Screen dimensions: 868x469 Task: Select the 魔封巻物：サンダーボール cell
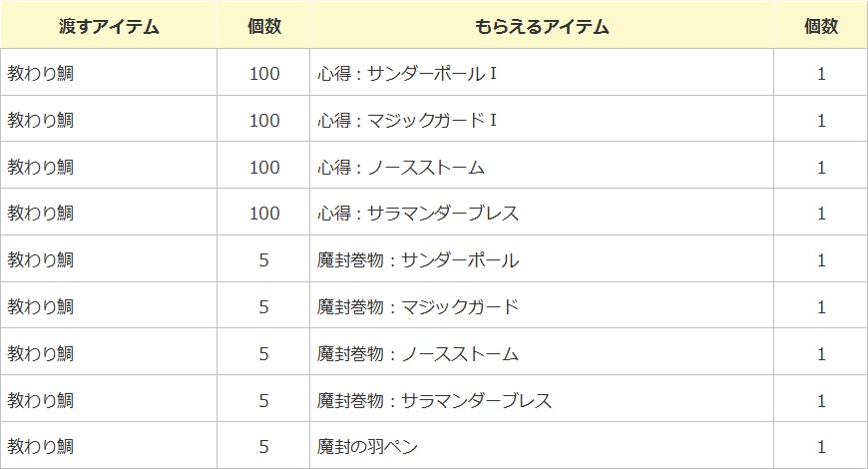(418, 260)
